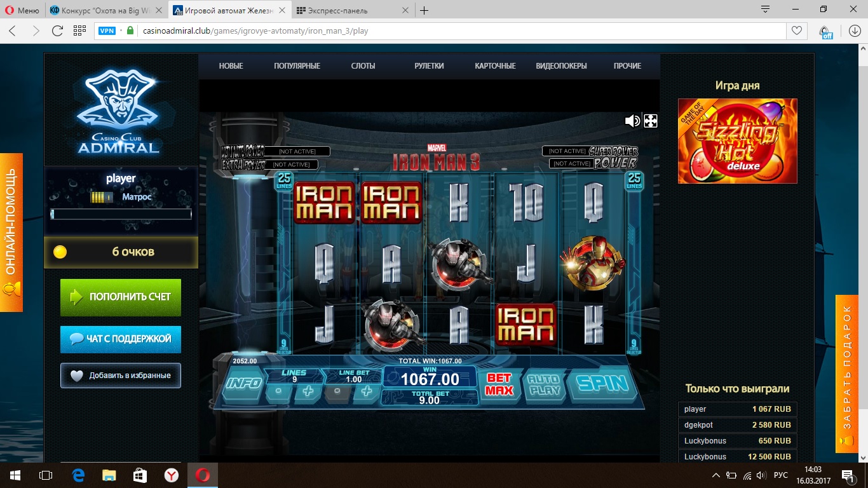The width and height of the screenshot is (868, 488).
Task: View site security via the green padlock
Action: [x=130, y=30]
